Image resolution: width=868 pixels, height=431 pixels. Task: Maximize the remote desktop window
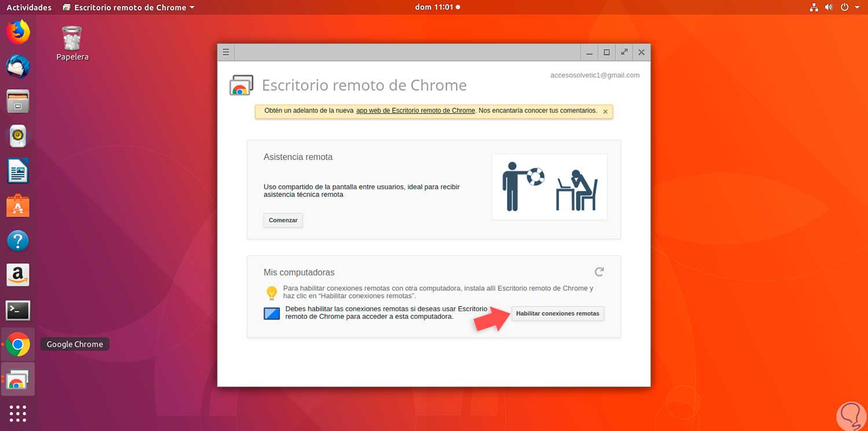pos(606,52)
